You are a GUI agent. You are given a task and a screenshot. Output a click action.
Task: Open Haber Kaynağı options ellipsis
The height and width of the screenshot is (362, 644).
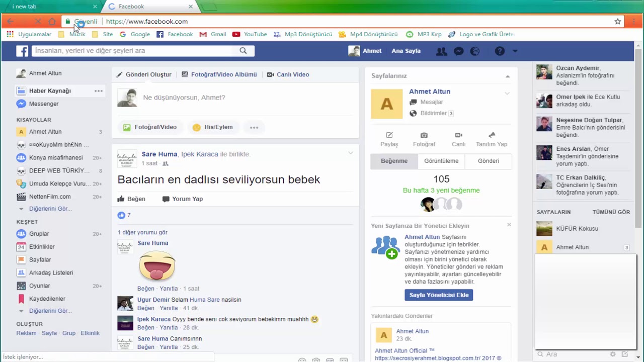pyautogui.click(x=99, y=91)
